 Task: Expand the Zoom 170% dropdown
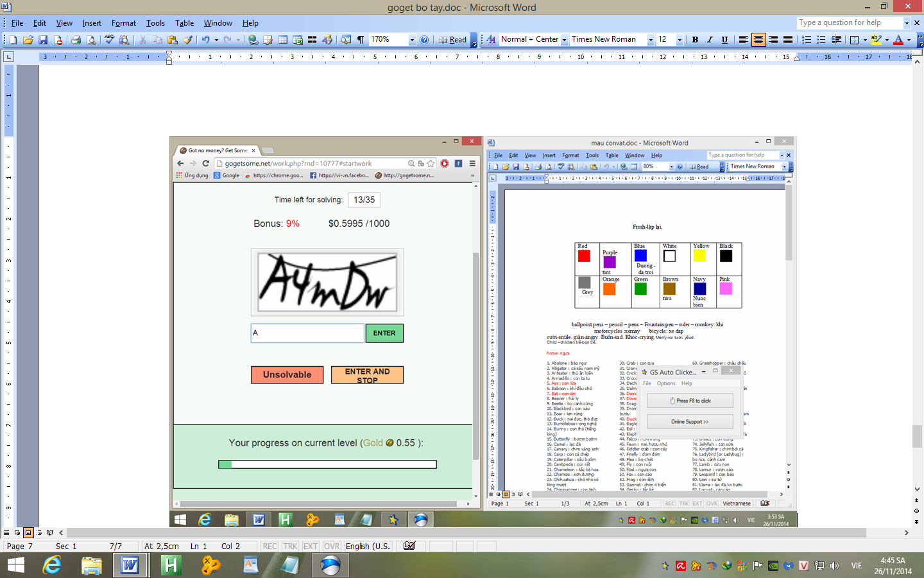click(412, 40)
